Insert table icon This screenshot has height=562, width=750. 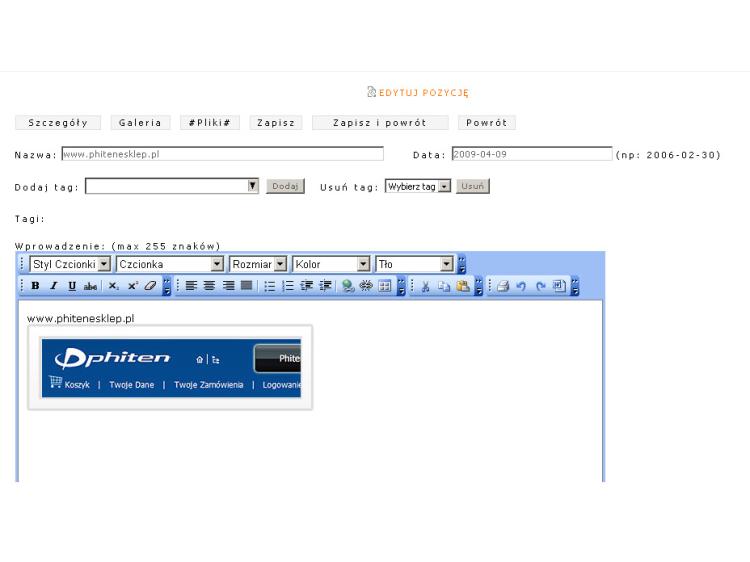[x=385, y=286]
